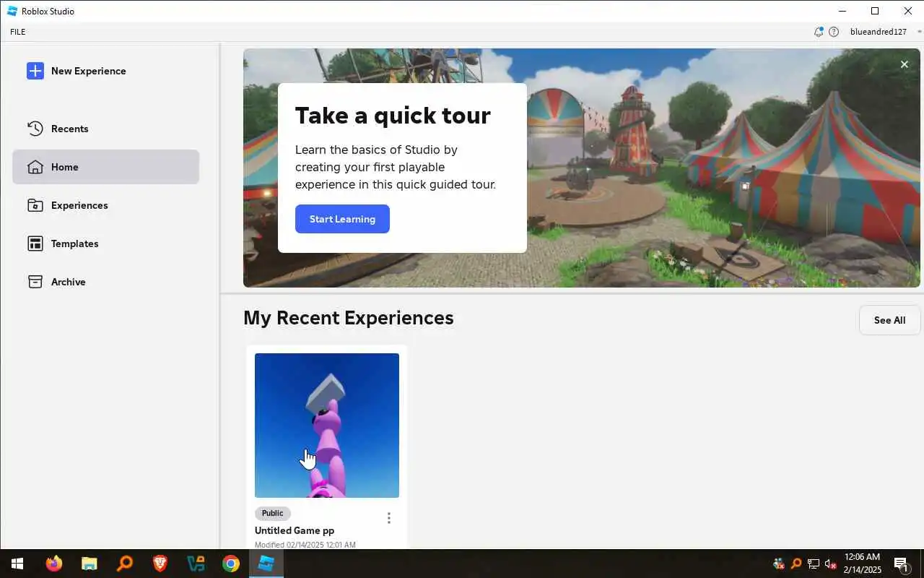This screenshot has width=924, height=578.
Task: Expand the account dropdown arrow
Action: [x=919, y=32]
